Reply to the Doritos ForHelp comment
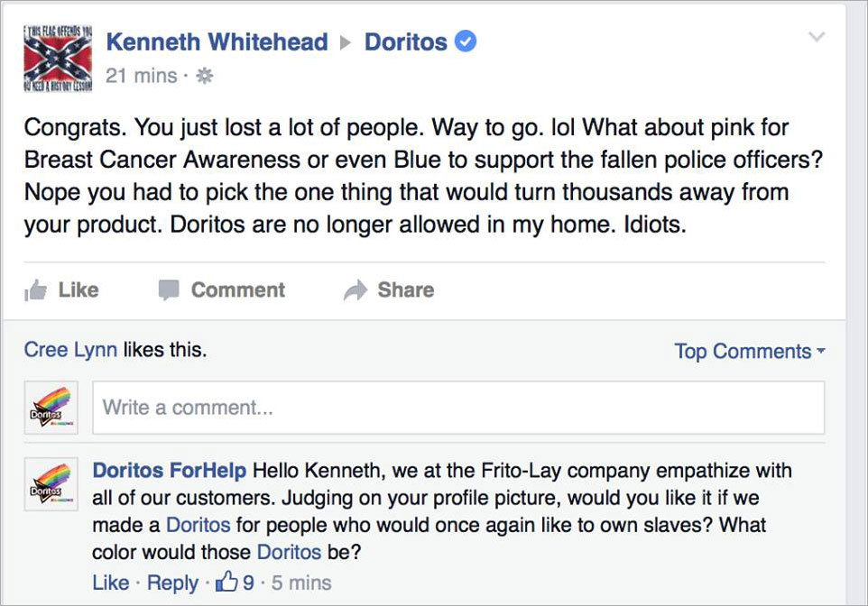 (171, 583)
